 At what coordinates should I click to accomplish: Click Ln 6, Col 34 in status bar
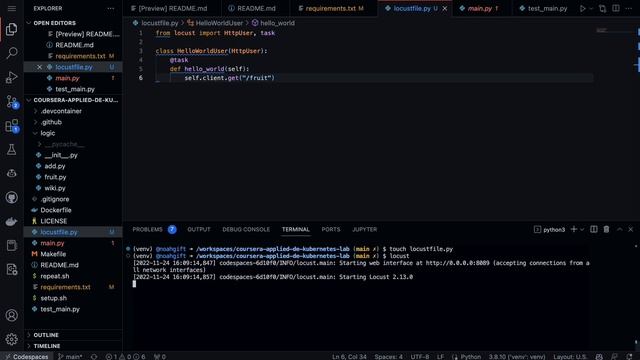click(x=349, y=356)
